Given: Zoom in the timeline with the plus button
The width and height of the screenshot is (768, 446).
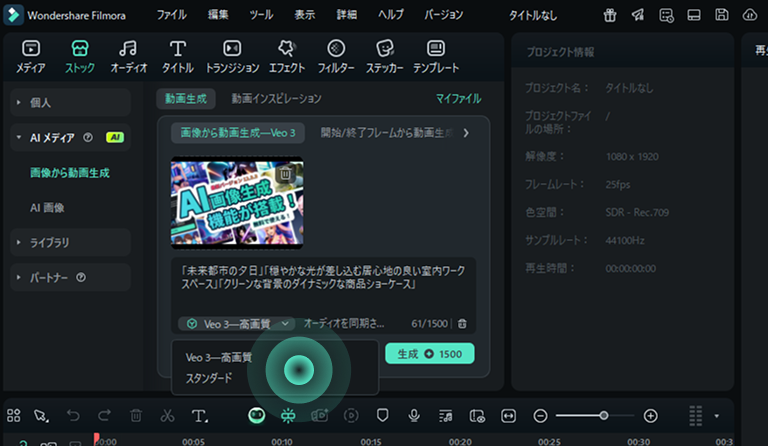Looking at the screenshot, I should 650,416.
